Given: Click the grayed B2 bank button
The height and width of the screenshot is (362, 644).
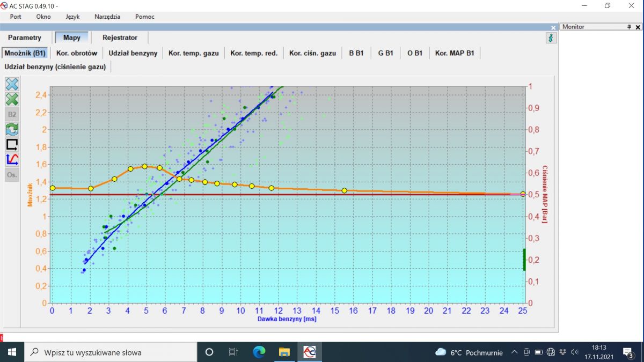Looking at the screenshot, I should tap(12, 114).
